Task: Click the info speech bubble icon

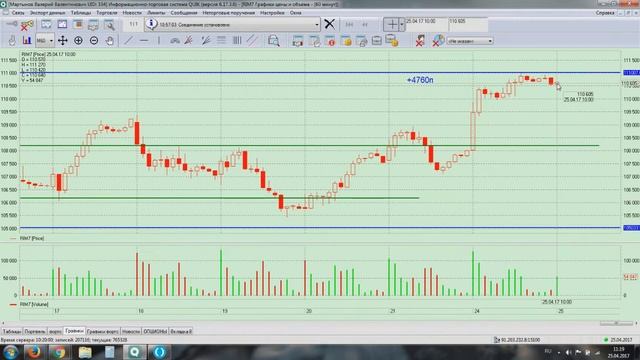Action: (151, 24)
